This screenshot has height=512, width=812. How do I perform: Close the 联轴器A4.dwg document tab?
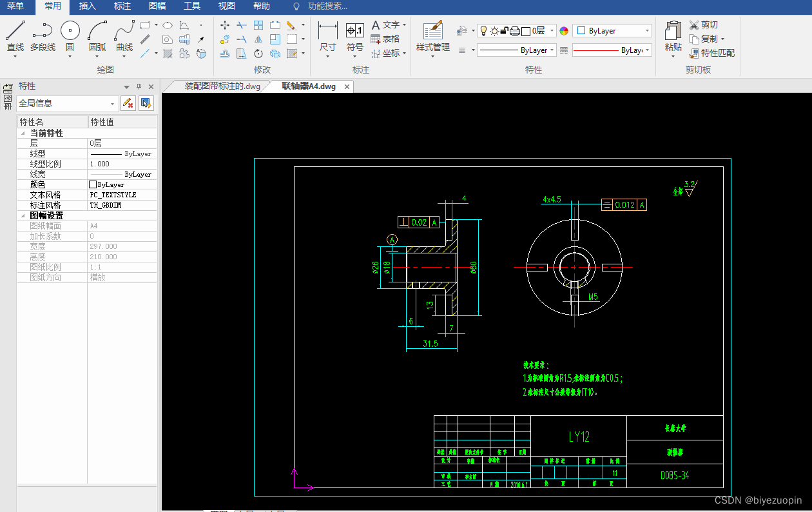click(x=347, y=86)
